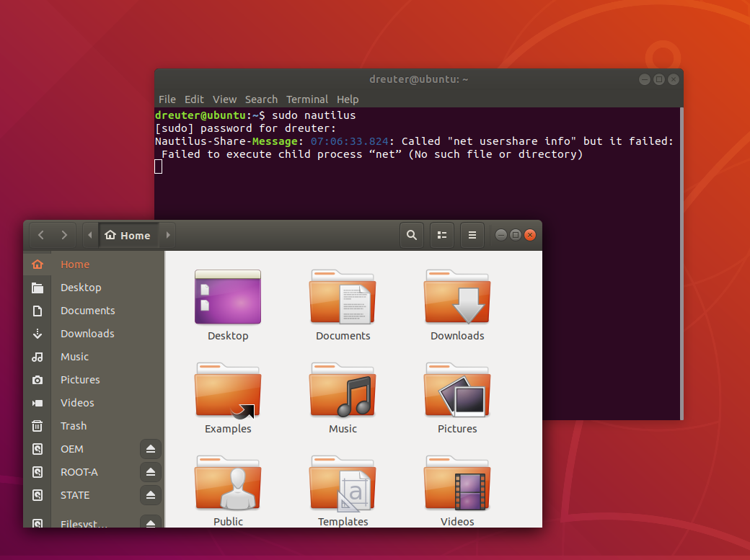Click the Pictures sidebar camera icon
Viewport: 750px width, 560px height.
pyautogui.click(x=37, y=380)
